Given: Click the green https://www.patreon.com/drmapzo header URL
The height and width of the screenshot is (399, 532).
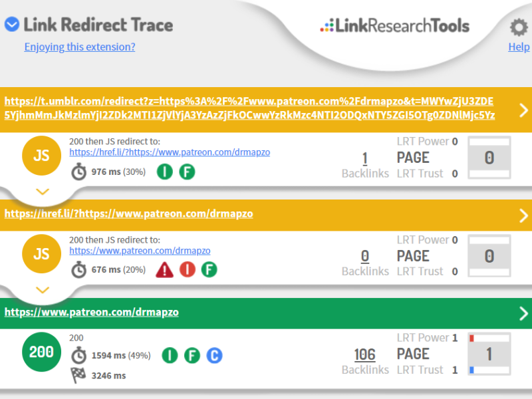Looking at the screenshot, I should point(92,312).
